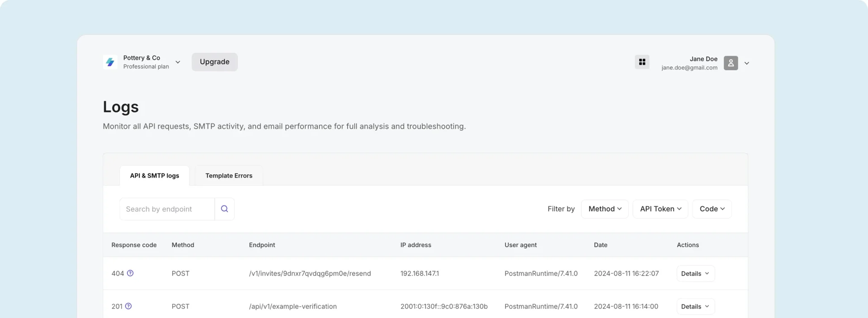Click the jane.doe@gmail.com email text

(x=689, y=68)
